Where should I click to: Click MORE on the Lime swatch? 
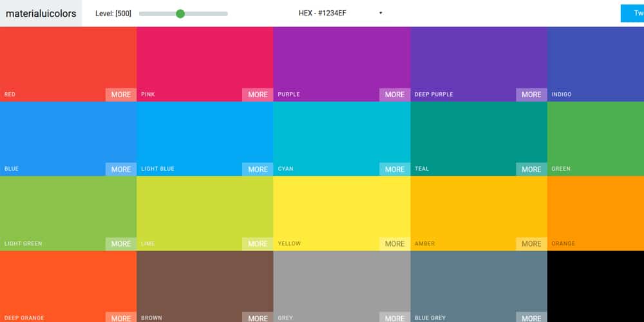pyautogui.click(x=258, y=244)
